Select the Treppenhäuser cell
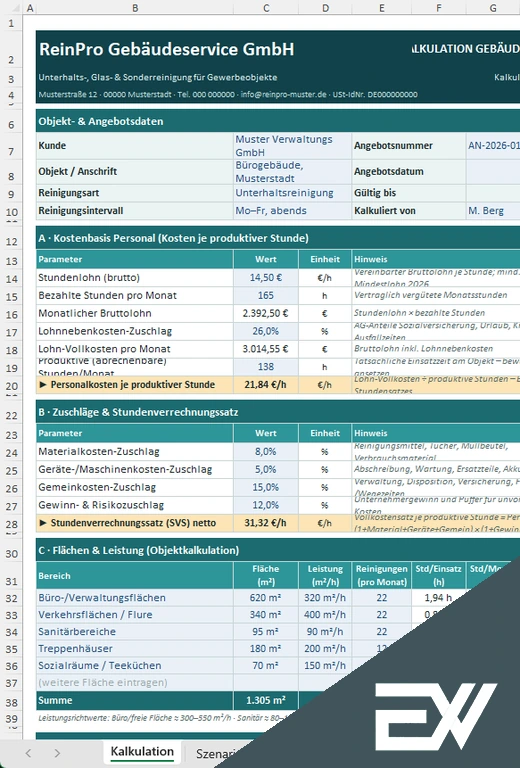This screenshot has width=520, height=768. pyautogui.click(x=135, y=648)
